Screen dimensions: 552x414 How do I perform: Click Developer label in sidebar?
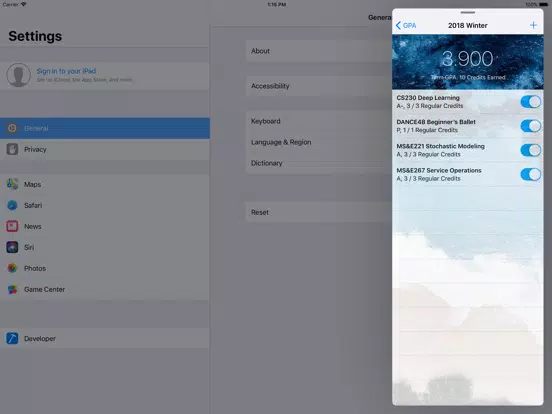40,338
